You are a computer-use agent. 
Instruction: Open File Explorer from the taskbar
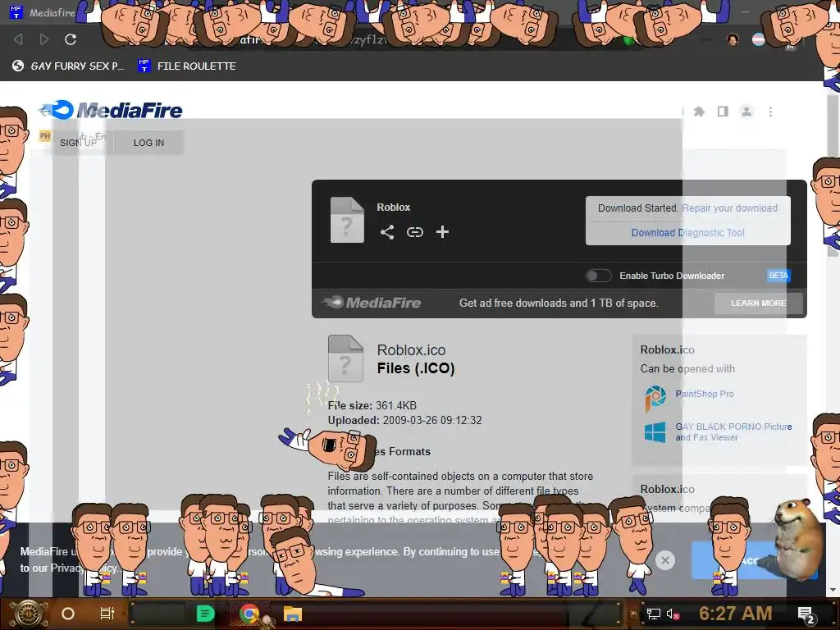[293, 614]
